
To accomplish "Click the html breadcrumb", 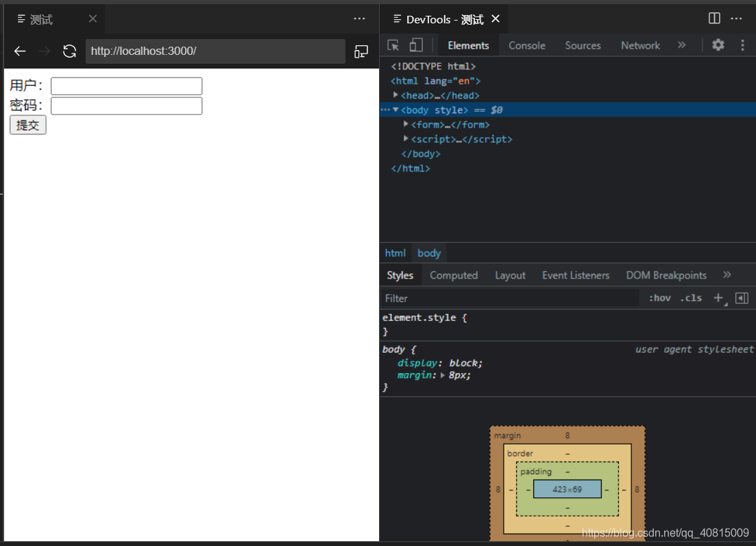I will [x=395, y=253].
